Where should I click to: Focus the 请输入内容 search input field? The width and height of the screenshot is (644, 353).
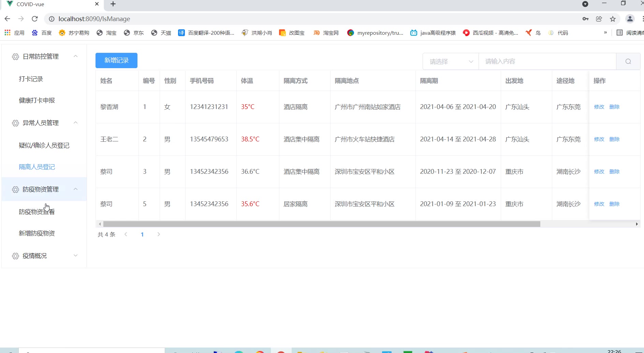coord(547,61)
